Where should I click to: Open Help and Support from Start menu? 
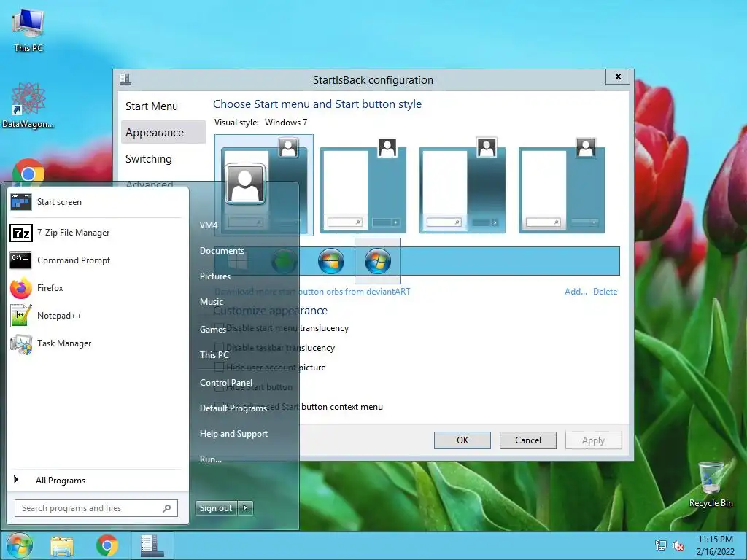(x=233, y=434)
